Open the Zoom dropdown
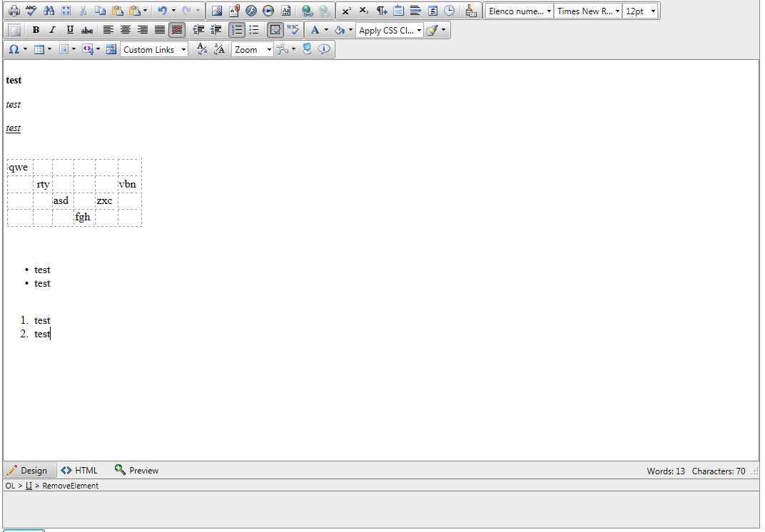 tap(252, 49)
